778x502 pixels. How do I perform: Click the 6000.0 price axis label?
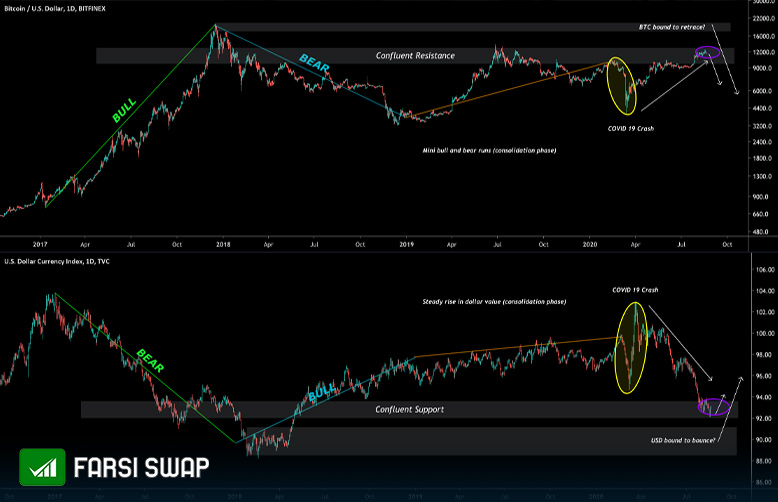765,91
